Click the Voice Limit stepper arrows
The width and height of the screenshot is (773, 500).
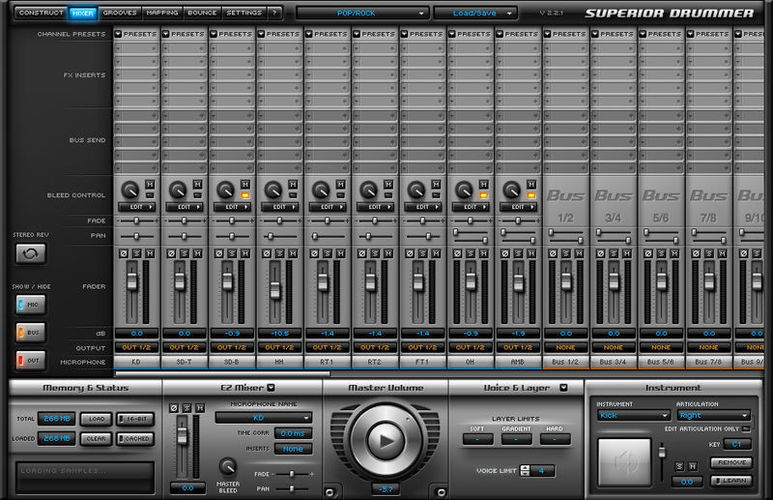click(x=525, y=471)
